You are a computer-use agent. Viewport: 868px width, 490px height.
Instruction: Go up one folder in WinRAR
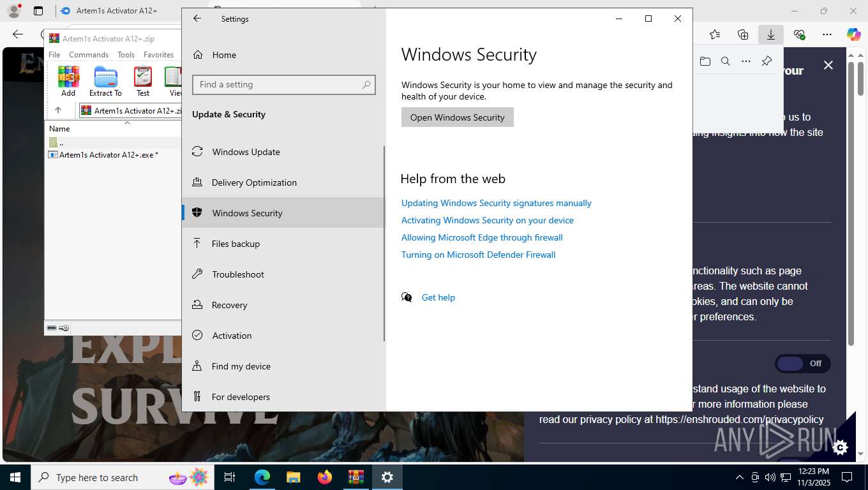pyautogui.click(x=58, y=110)
